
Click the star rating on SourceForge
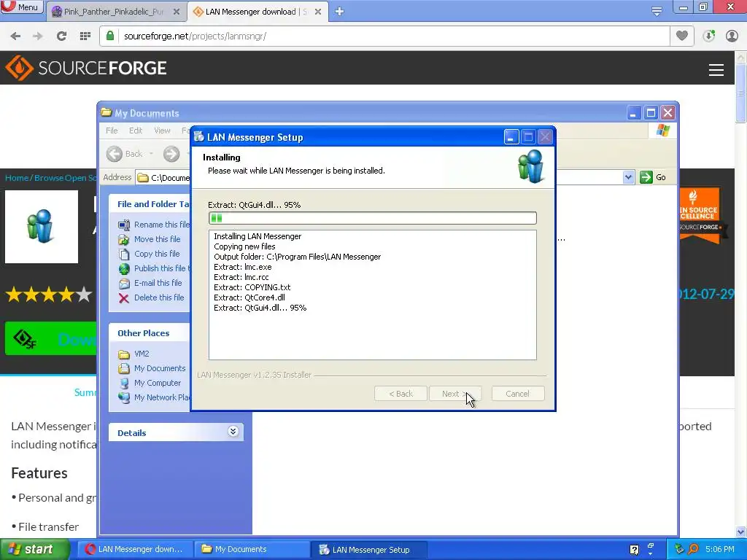click(49, 295)
